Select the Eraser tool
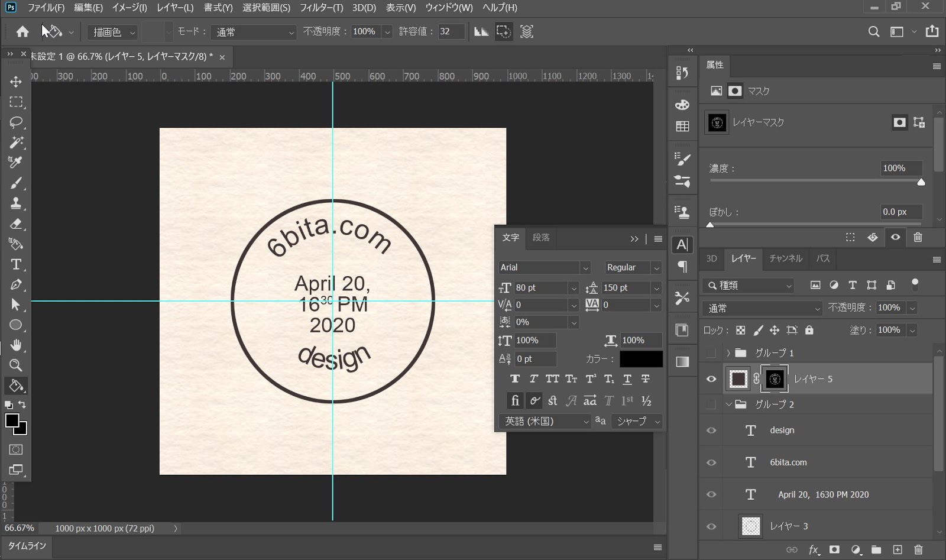The width and height of the screenshot is (946, 560). coord(16,224)
